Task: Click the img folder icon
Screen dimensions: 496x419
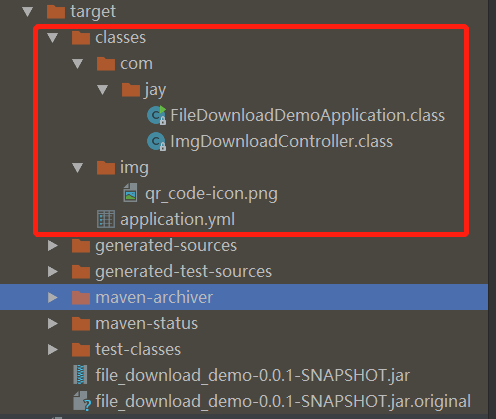Action: point(106,168)
